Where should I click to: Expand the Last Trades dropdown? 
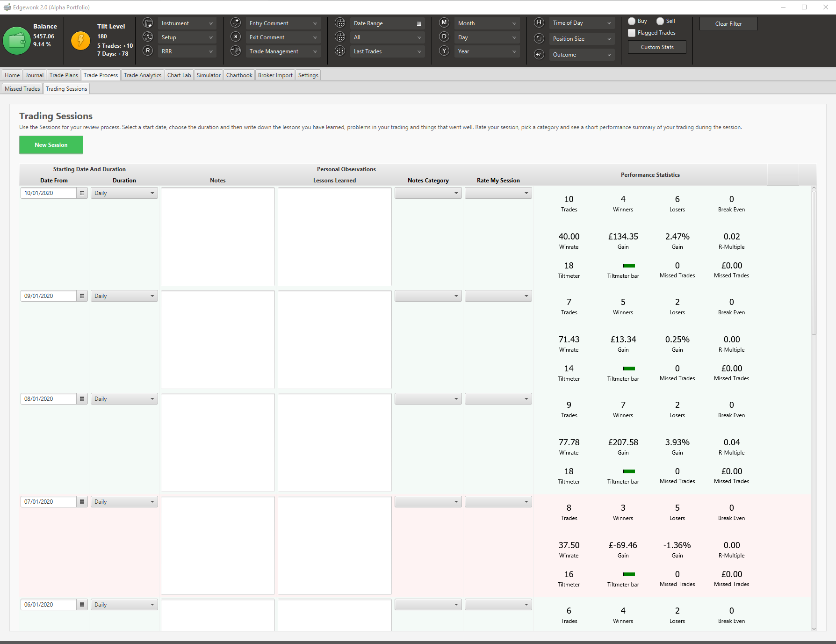pos(388,51)
